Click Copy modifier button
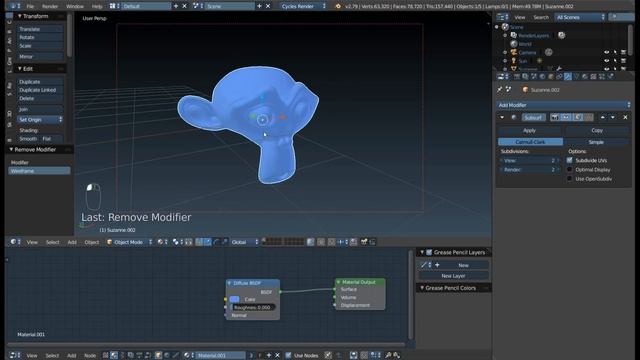The width and height of the screenshot is (640, 360). point(597,130)
